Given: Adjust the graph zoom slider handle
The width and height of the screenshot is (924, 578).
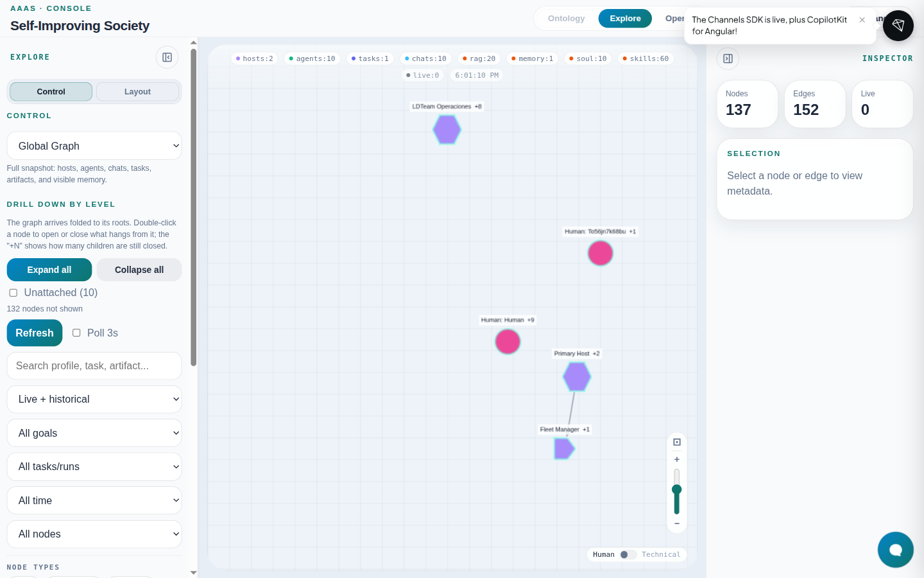Looking at the screenshot, I should pos(677,489).
